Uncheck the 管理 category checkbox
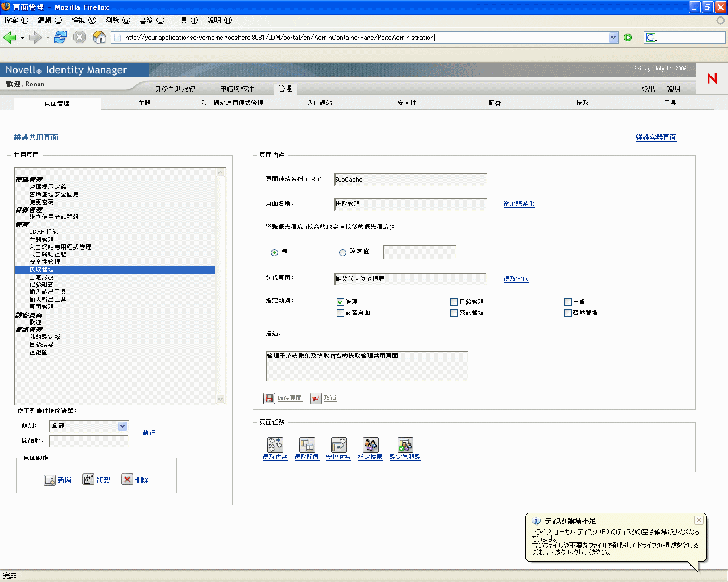728x582 pixels. [x=340, y=302]
